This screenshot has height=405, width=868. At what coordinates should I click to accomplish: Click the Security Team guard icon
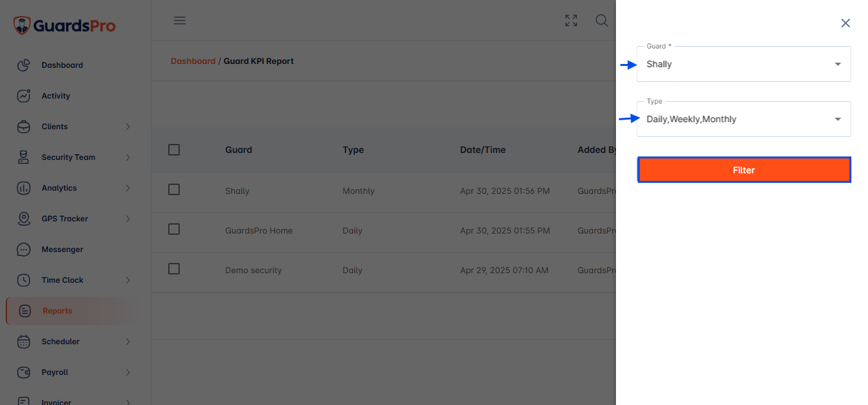click(x=24, y=157)
